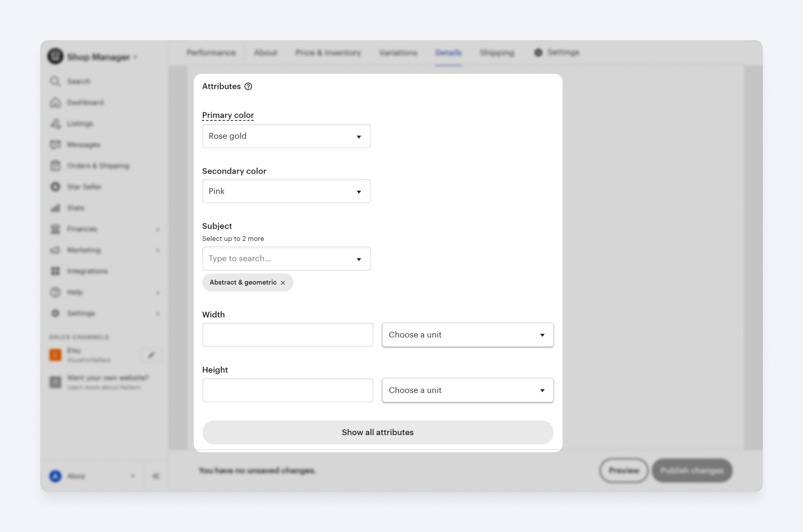Open the Height 'Choose a unit' dropdown
Screen dimensions: 803x532
(x=468, y=390)
